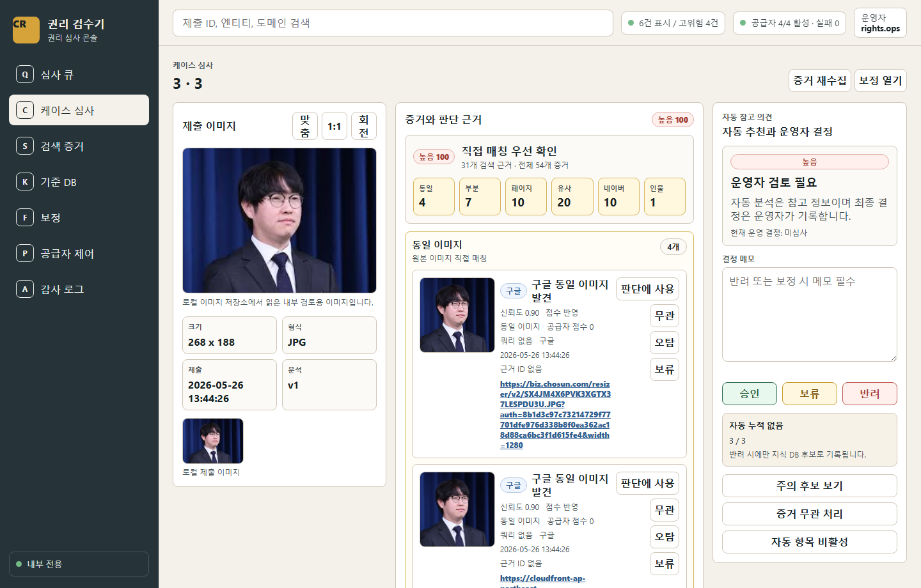Image resolution: width=921 pixels, height=588 pixels.
Task: Click the 부분 7 evidence count tile
Action: (480, 196)
